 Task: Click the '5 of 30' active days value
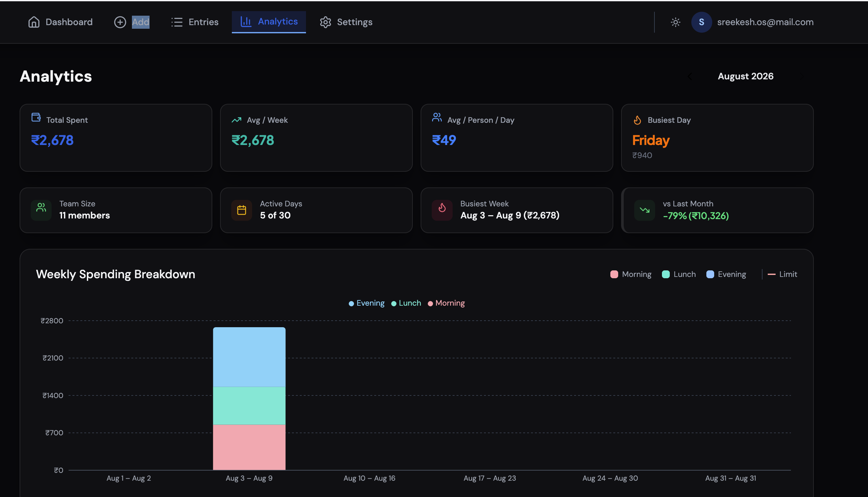click(x=275, y=216)
